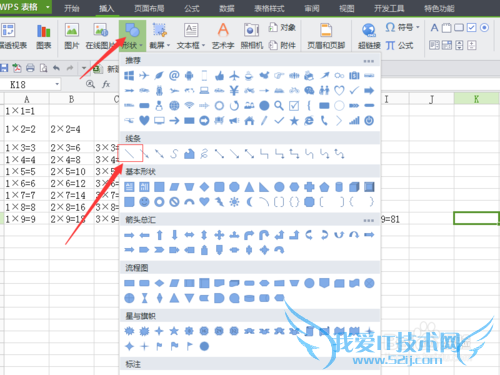Select the flowchart decision diamond shape

159,283
